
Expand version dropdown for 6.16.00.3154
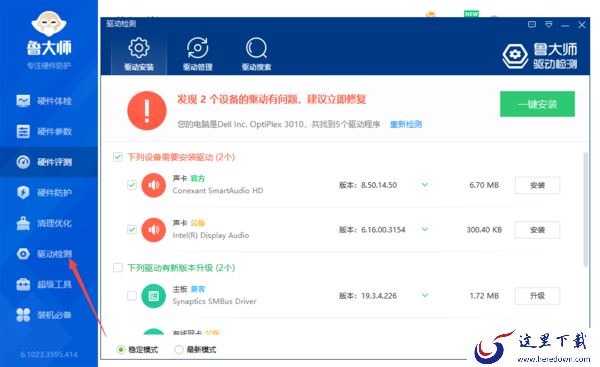click(425, 229)
